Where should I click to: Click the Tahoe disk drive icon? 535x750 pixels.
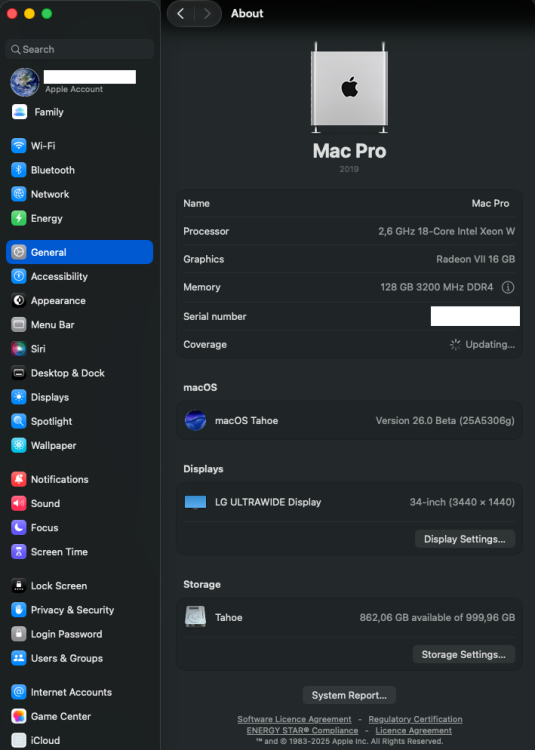click(196, 617)
